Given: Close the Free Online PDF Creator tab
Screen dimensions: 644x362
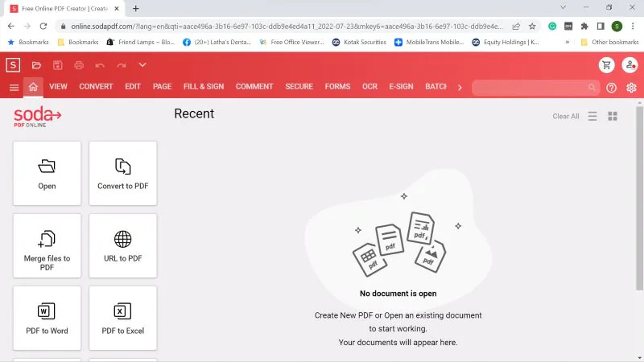Looking at the screenshot, I should pyautogui.click(x=117, y=8).
